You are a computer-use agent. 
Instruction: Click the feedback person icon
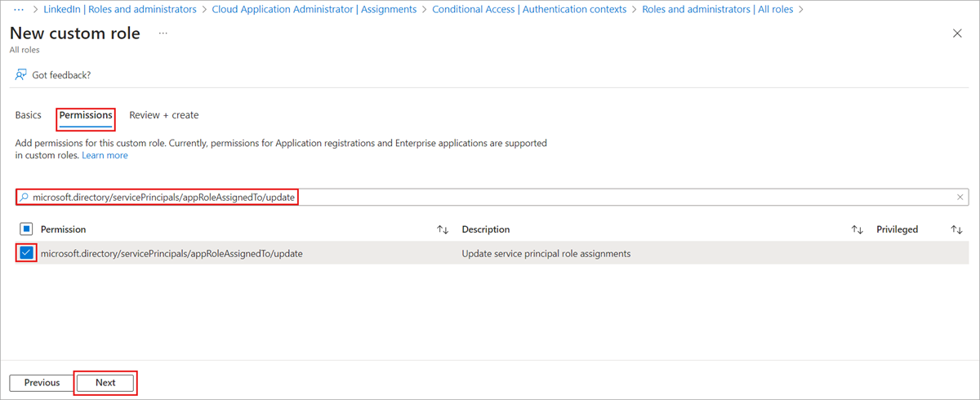point(21,74)
